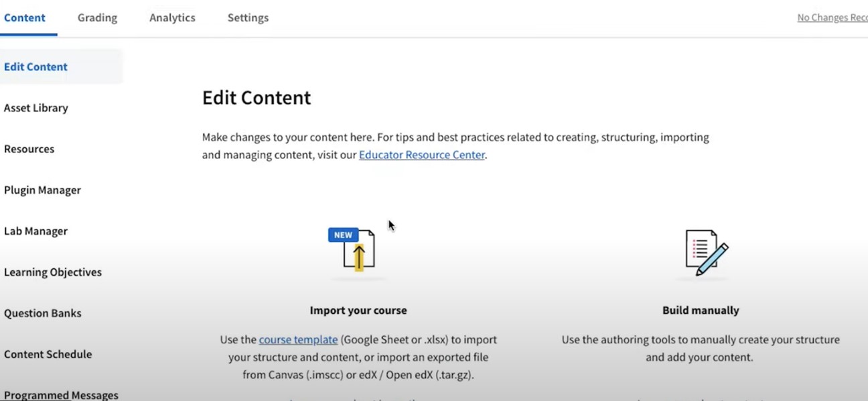
Task: Select Edit Content in the sidebar
Action: (x=36, y=67)
